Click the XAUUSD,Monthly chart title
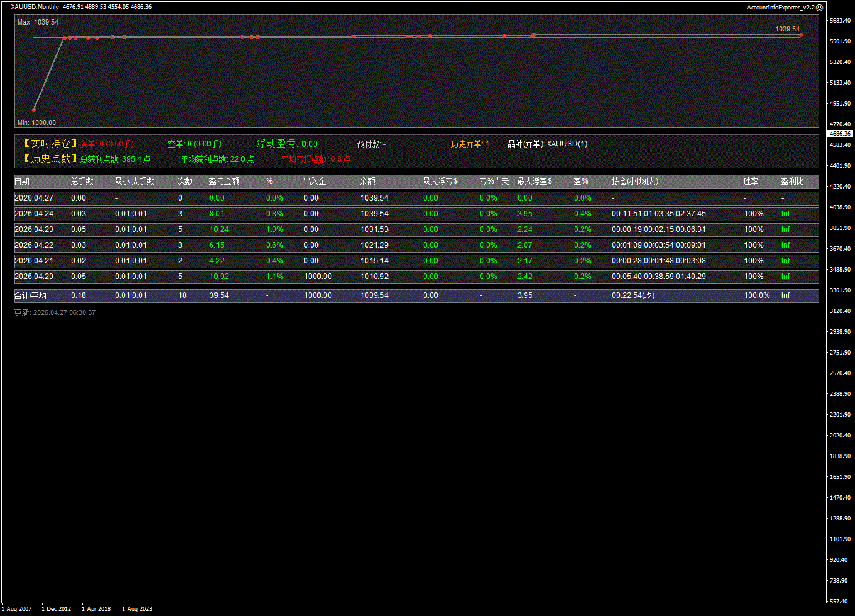This screenshot has height=616, width=855. (35, 7)
